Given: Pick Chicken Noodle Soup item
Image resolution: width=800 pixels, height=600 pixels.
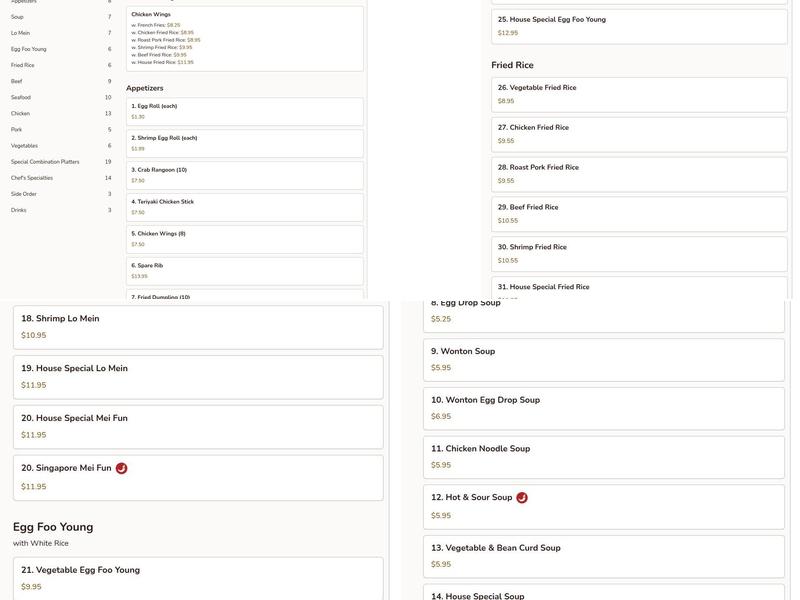Looking at the screenshot, I should point(603,457).
